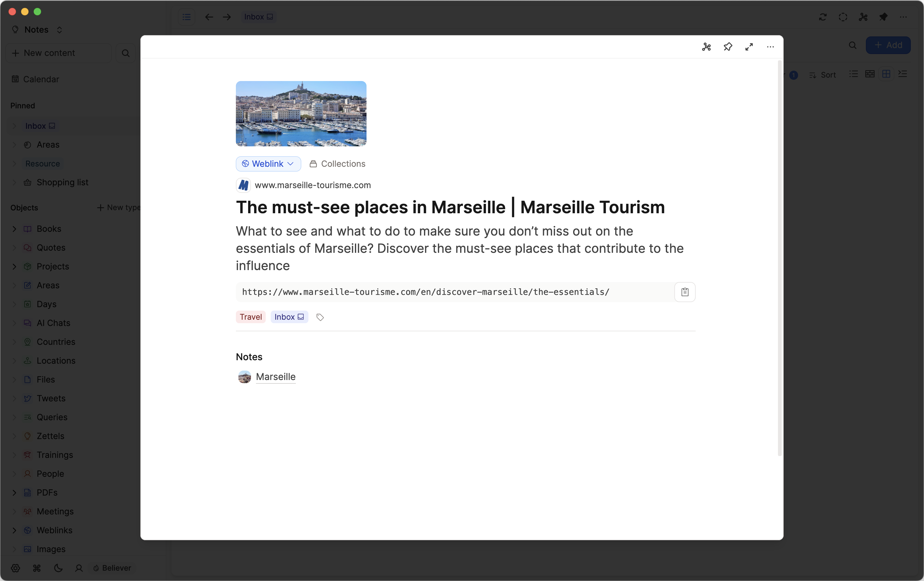Select the Inbox breadcrumb tab
The height and width of the screenshot is (581, 924).
tap(258, 17)
